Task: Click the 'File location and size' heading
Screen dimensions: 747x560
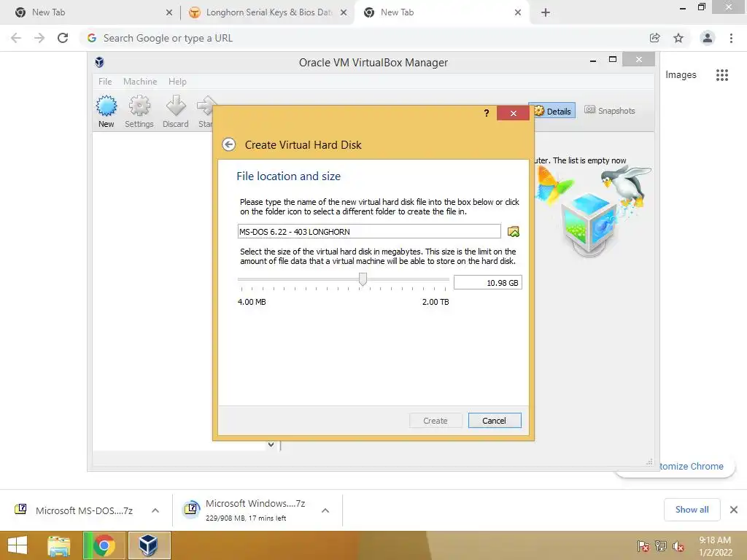Action: [289, 176]
